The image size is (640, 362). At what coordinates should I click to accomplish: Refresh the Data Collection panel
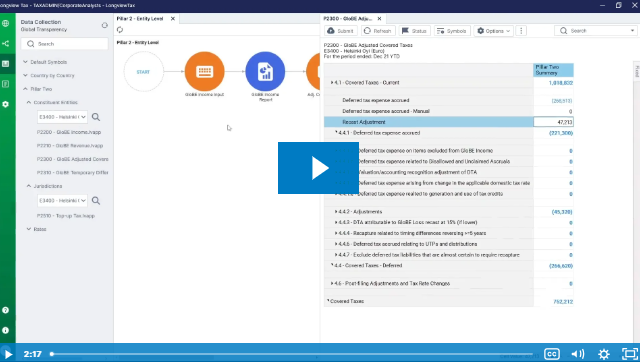click(x=104, y=25)
